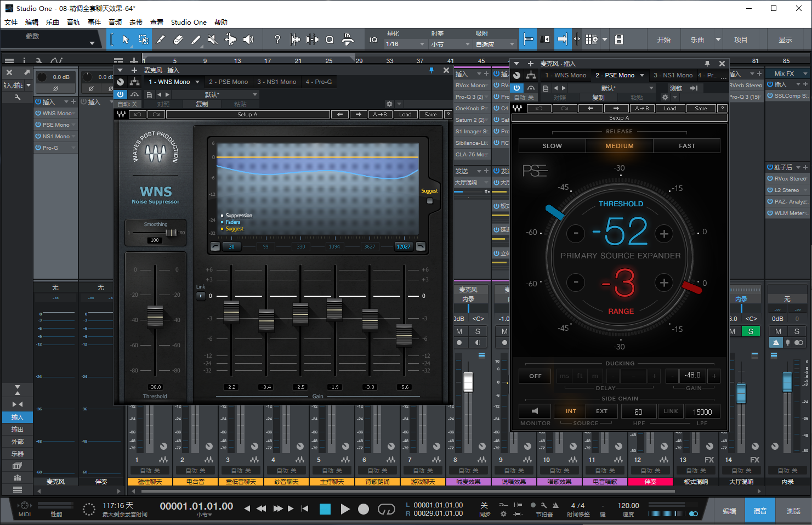The image size is (812, 525).
Task: Click the Record button in transport
Action: (x=363, y=509)
